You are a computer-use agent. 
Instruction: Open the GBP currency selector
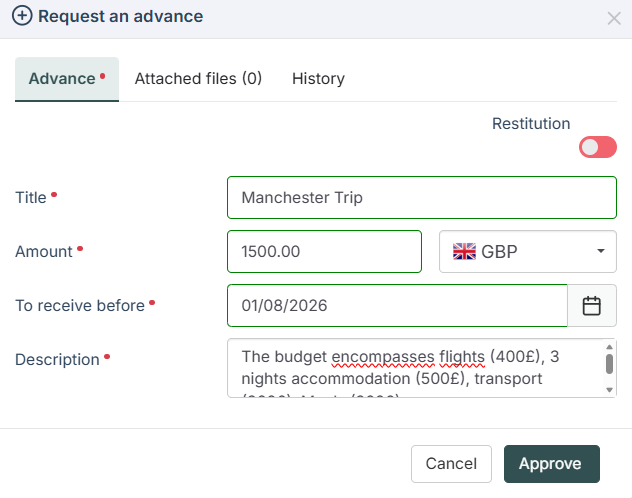click(x=528, y=251)
